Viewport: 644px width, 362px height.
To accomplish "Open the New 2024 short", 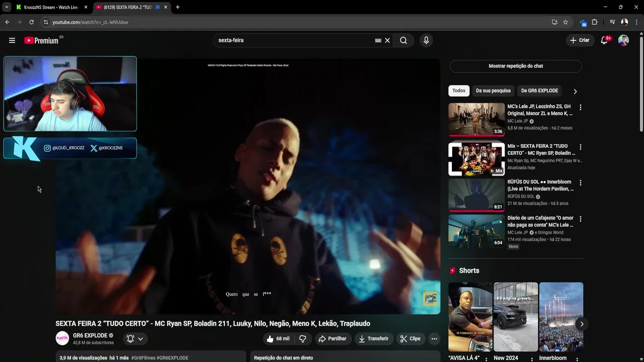I will (516, 317).
